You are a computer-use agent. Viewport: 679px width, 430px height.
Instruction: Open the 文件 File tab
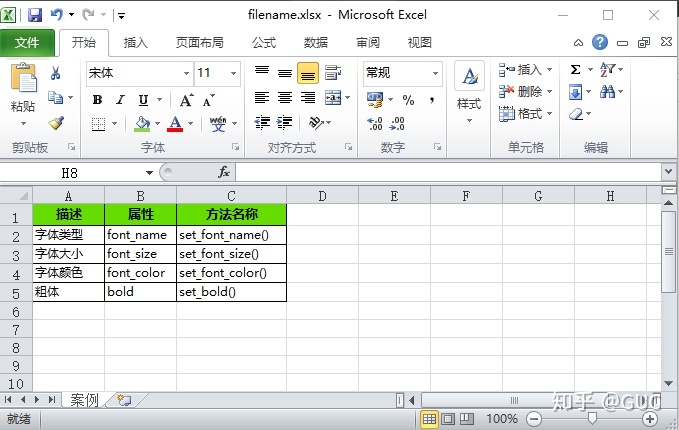click(x=27, y=43)
